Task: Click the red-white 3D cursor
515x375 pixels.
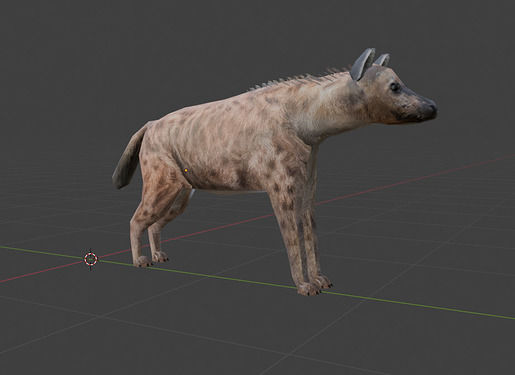Action: pos(91,259)
